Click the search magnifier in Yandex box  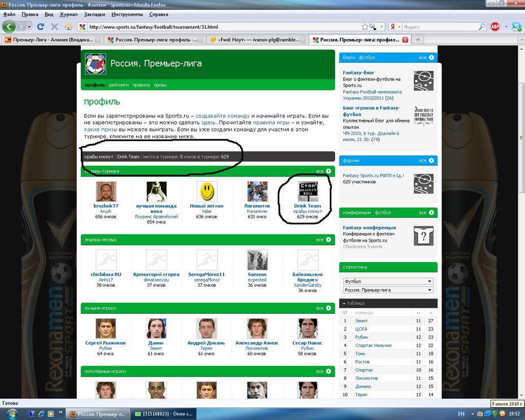tap(482, 27)
